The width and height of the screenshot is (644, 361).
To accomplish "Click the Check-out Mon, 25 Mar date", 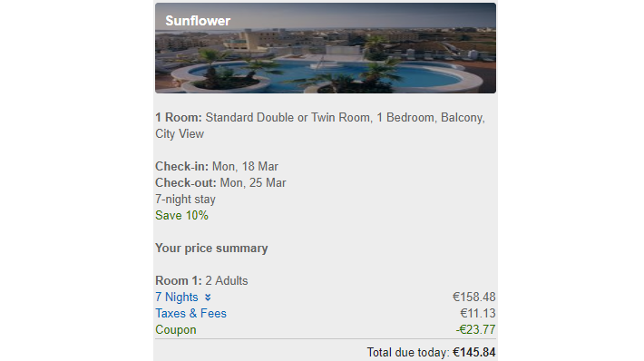I will [252, 182].
